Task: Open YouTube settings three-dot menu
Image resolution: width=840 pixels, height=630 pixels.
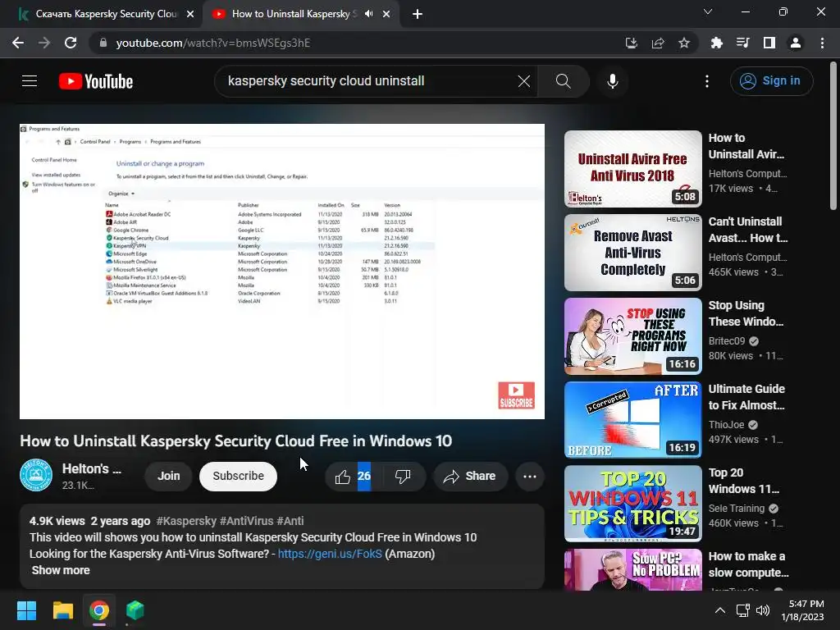Action: (706, 81)
